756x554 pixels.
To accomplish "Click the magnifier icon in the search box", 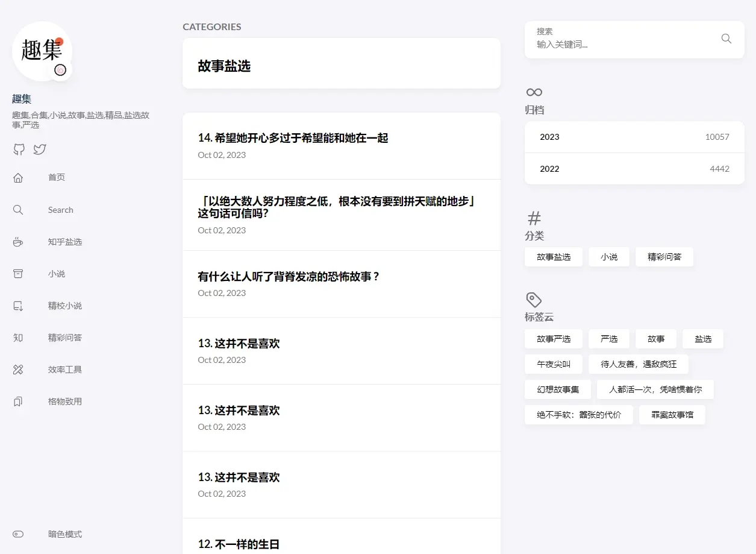I will (726, 39).
